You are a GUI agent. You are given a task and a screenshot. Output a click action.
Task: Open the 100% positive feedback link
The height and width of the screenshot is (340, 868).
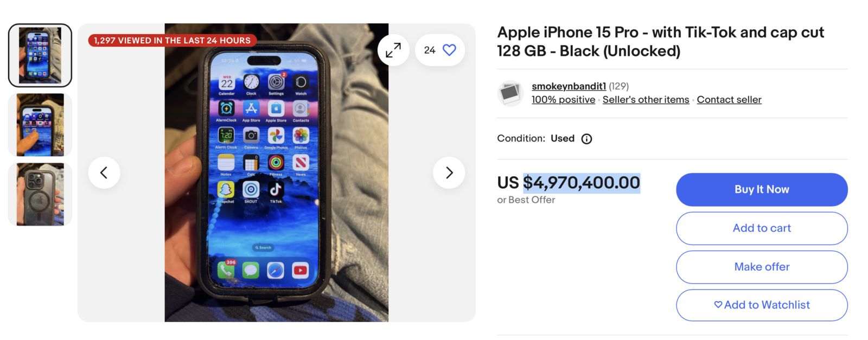pyautogui.click(x=563, y=100)
